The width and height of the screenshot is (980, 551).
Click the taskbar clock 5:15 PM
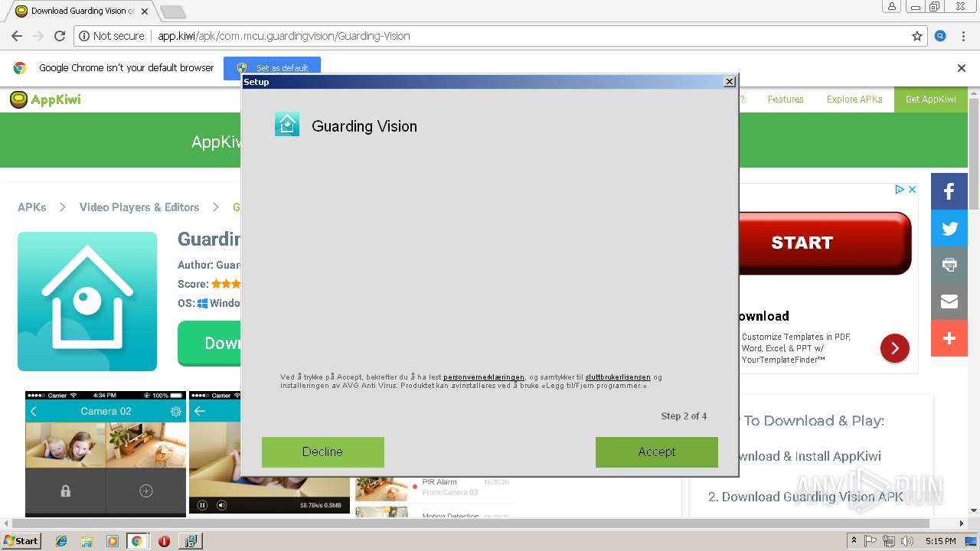click(940, 541)
